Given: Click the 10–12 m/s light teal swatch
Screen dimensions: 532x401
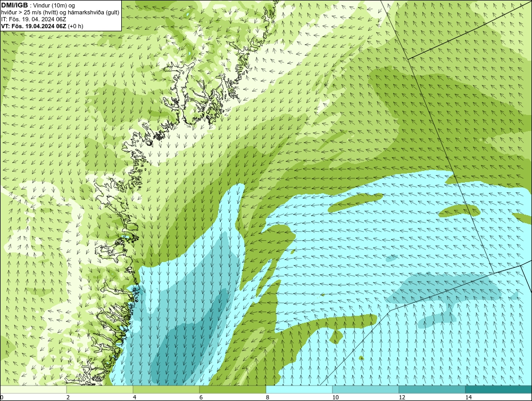Looking at the screenshot, I should point(366,389).
